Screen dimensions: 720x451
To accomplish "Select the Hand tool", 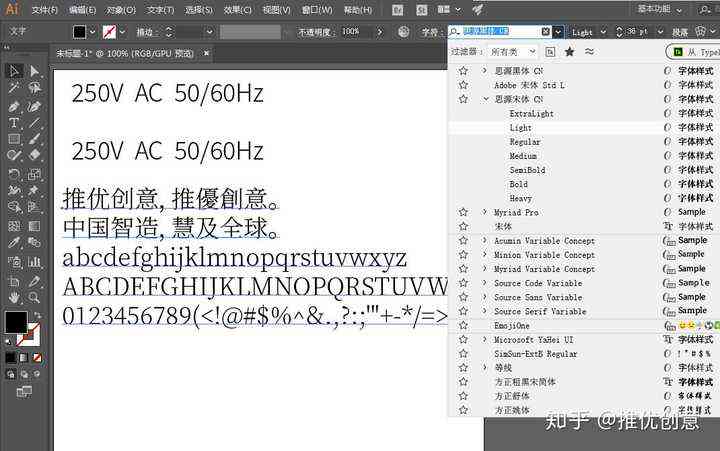I will point(14,298).
